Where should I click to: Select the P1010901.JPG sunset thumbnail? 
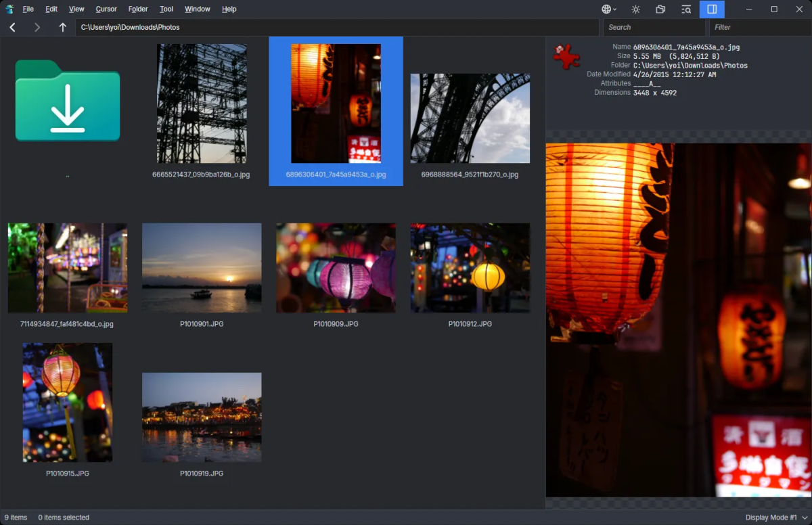[202, 268]
